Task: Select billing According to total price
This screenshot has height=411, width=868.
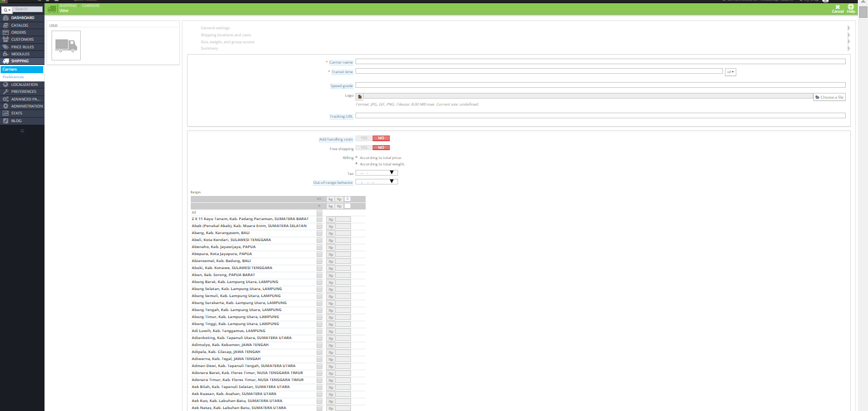Action: click(356, 157)
